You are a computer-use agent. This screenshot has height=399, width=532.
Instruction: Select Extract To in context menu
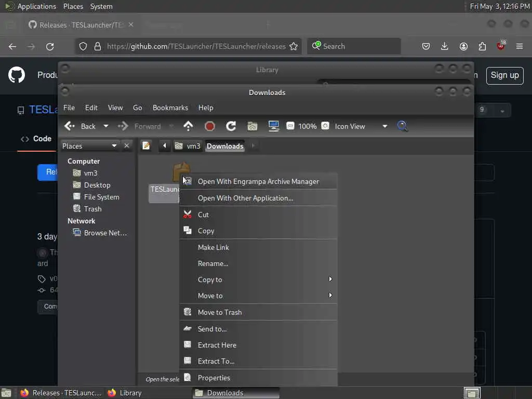[259, 362]
